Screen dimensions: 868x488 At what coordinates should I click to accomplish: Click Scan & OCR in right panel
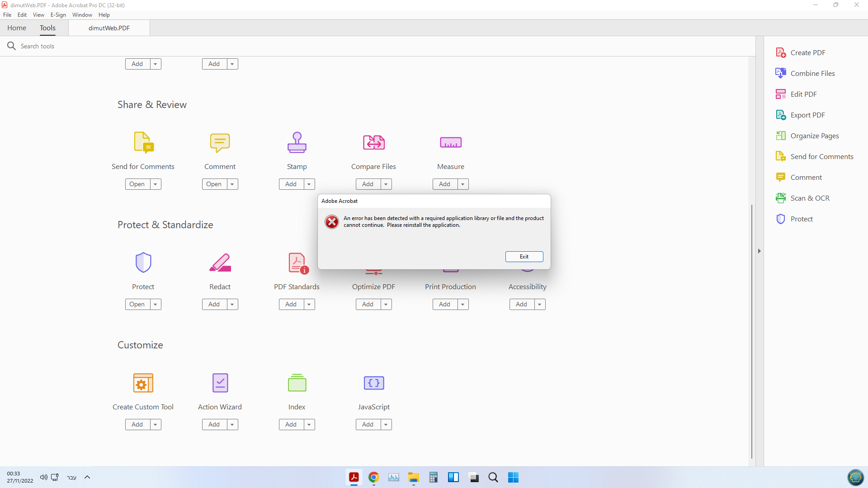(x=810, y=198)
